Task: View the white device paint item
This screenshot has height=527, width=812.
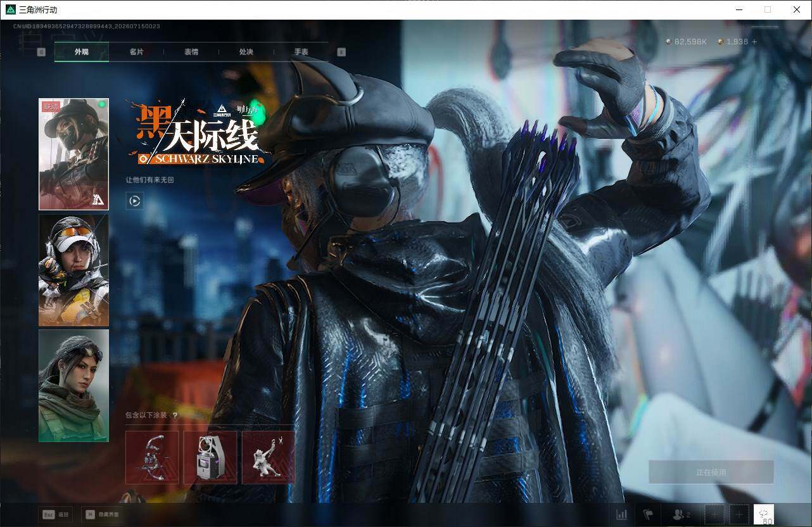Action: point(210,457)
